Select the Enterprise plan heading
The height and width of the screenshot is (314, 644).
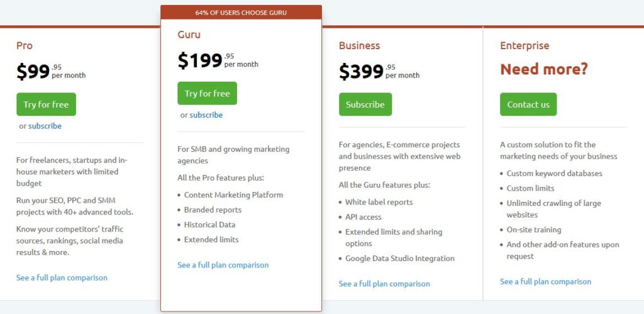tap(525, 45)
